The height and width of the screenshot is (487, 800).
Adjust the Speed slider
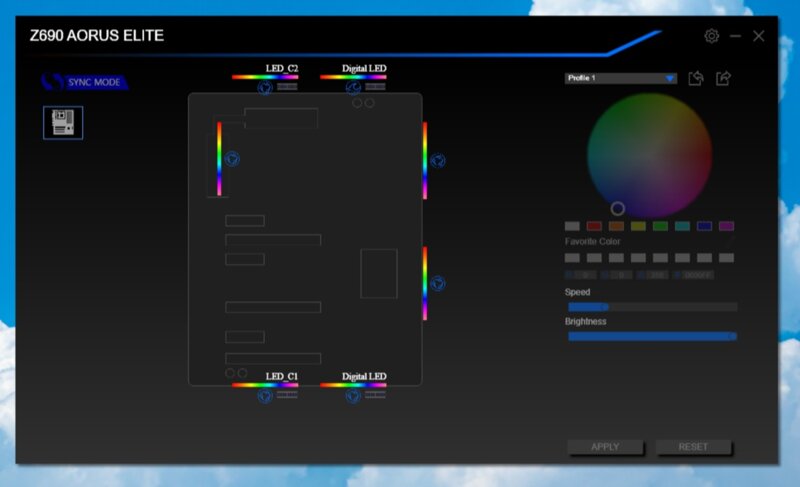[x=653, y=307]
